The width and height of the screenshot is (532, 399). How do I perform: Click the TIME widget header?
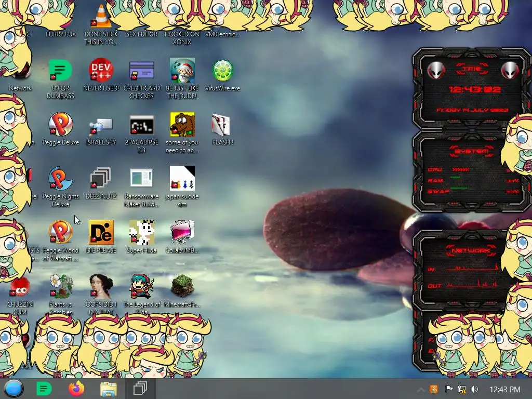(x=472, y=69)
